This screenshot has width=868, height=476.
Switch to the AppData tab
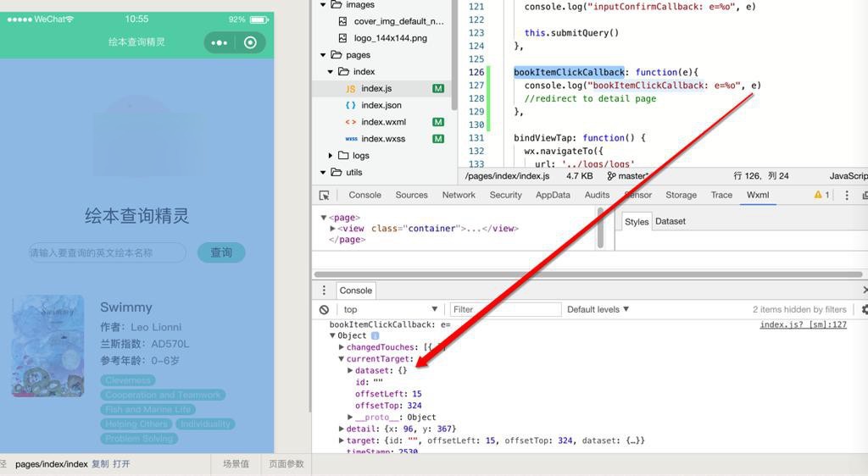[553, 195]
